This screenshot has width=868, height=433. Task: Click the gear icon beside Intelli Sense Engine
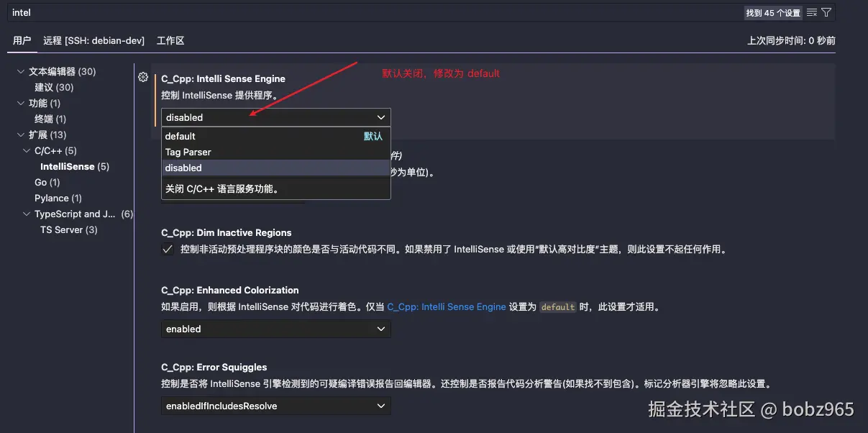point(143,77)
